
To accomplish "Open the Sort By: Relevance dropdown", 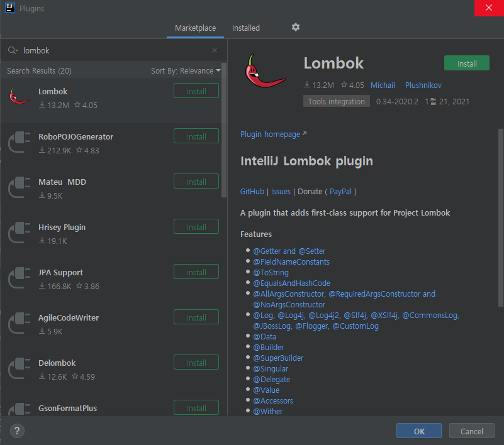I will [186, 70].
